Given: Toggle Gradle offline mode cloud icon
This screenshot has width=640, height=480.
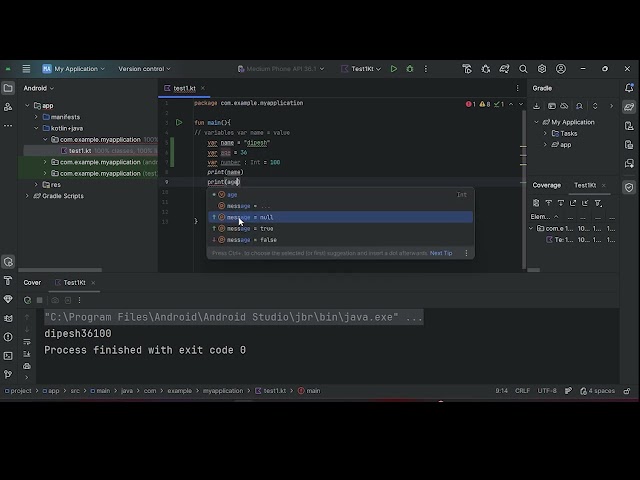Looking at the screenshot, I should (x=564, y=106).
